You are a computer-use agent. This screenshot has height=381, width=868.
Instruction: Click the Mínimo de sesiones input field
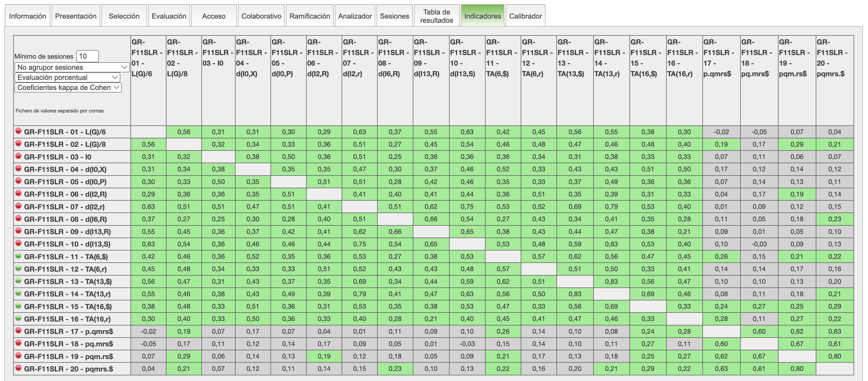[87, 56]
